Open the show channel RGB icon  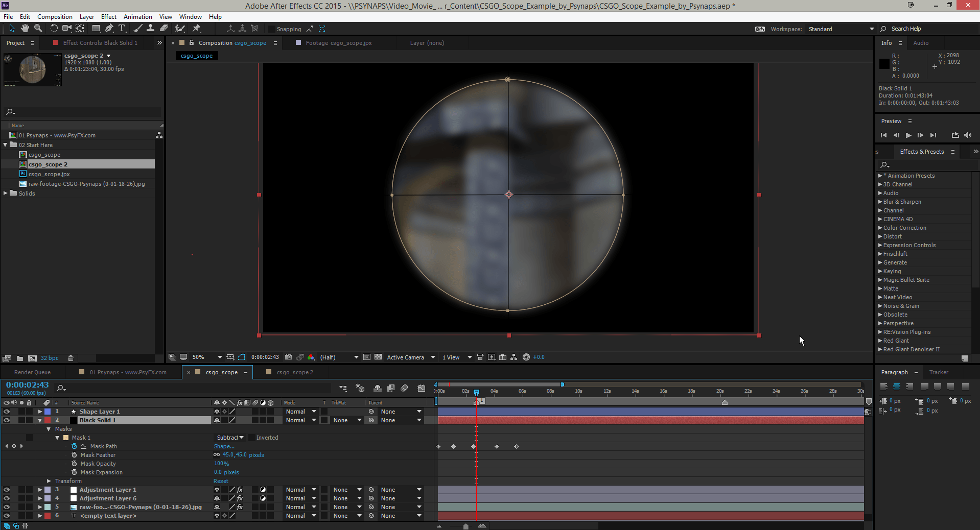pyautogui.click(x=311, y=357)
